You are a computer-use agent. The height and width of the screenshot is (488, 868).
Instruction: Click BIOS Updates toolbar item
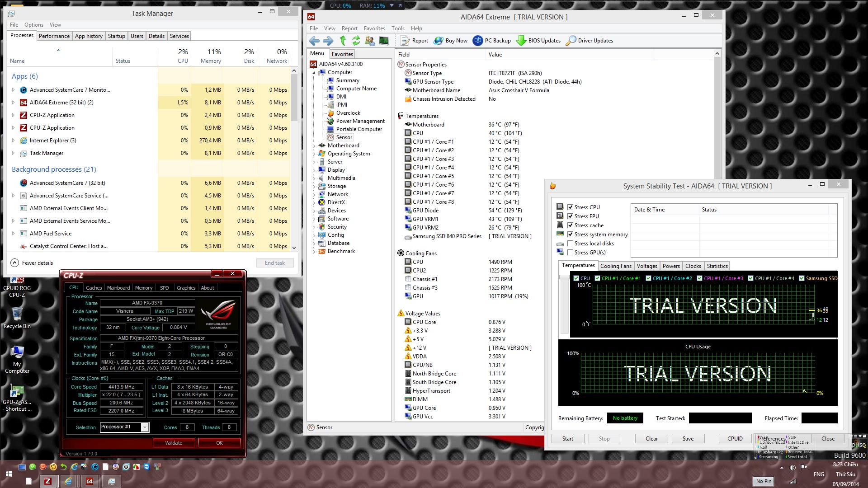538,41
